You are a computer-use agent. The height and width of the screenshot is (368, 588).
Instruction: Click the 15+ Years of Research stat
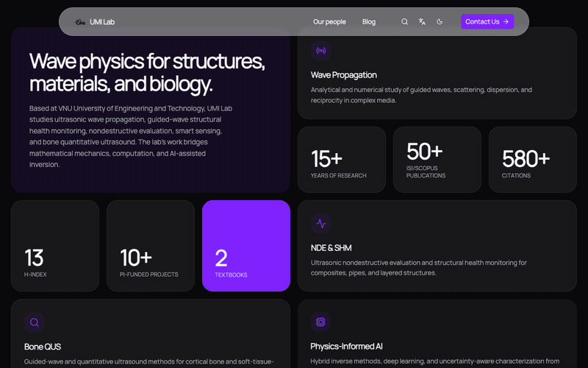[x=342, y=160]
